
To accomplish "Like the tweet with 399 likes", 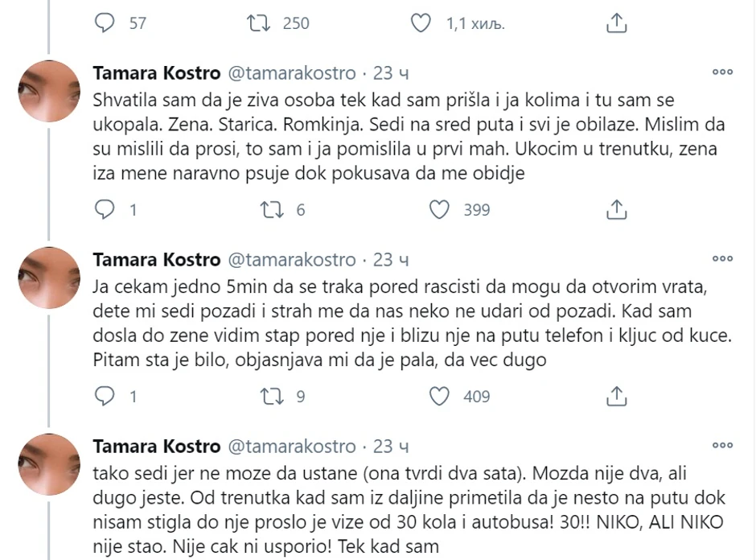I will click(439, 210).
